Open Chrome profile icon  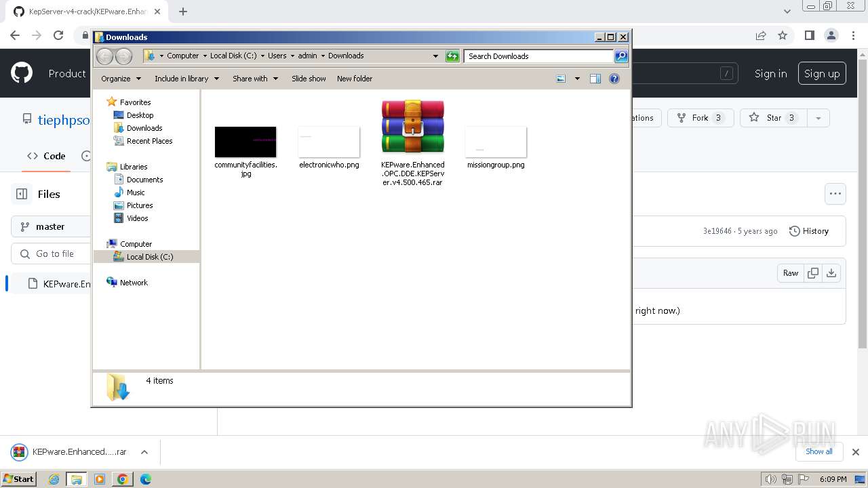click(x=831, y=35)
